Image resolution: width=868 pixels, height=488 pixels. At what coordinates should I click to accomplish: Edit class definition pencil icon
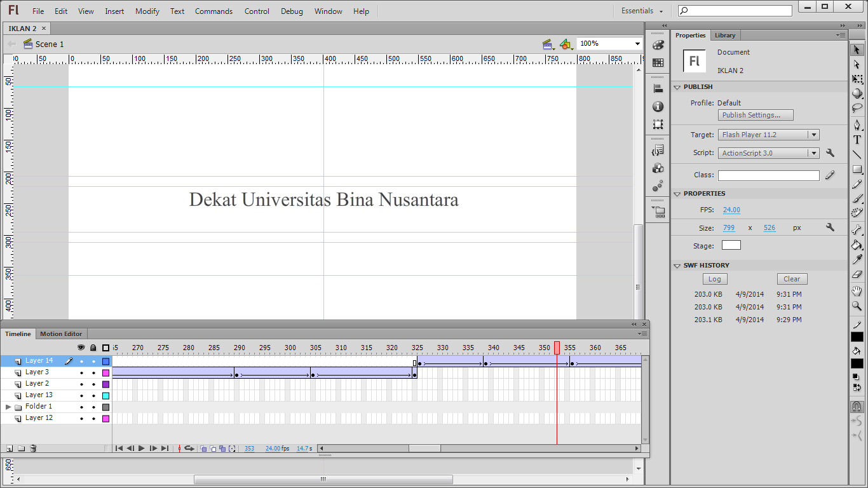click(x=830, y=175)
